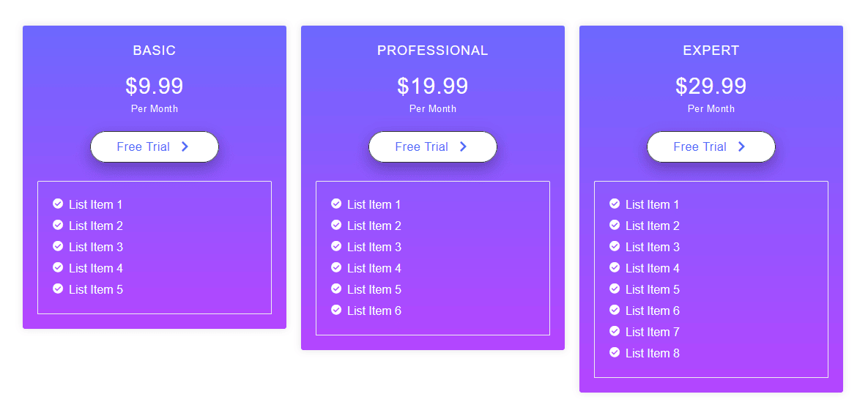Click check icon beside Expert List Item 2

click(x=615, y=225)
